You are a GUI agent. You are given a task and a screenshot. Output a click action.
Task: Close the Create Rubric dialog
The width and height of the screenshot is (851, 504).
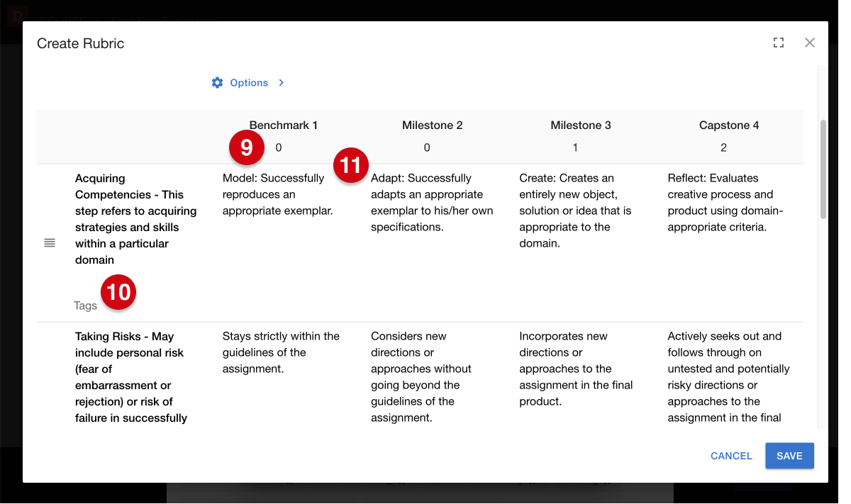click(810, 43)
